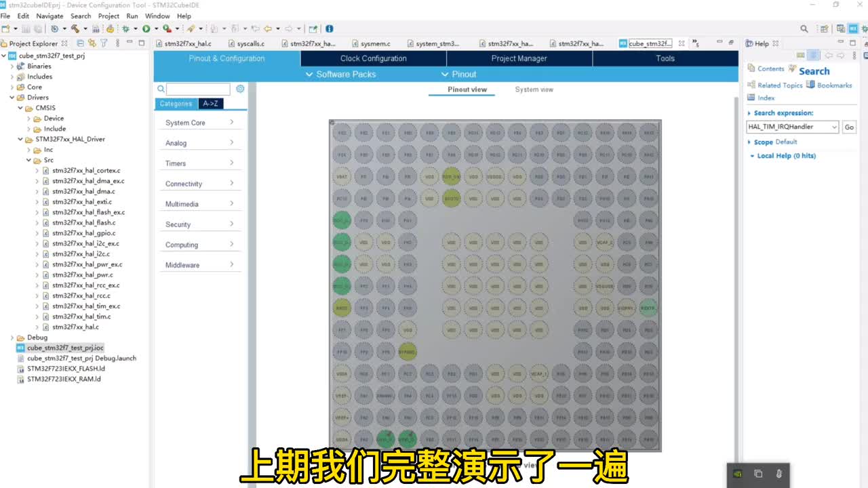Click the magnifier search icon top right
868x488 pixels.
coord(804,28)
